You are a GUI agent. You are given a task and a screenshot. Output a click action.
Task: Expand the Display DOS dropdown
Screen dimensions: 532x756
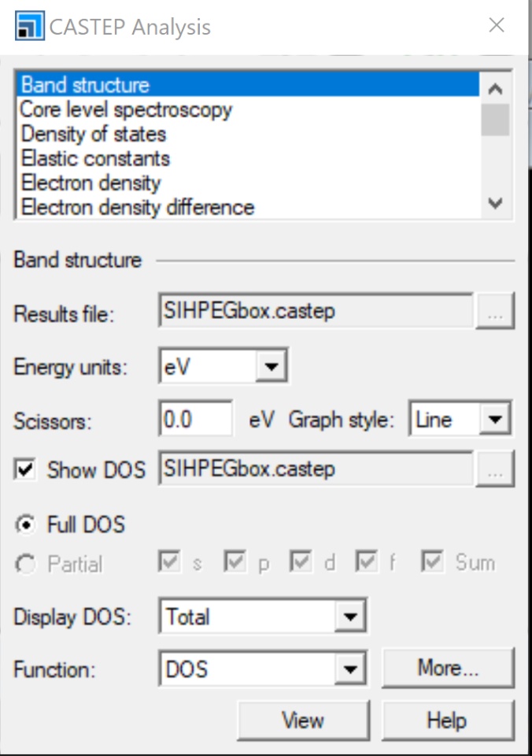[350, 616]
